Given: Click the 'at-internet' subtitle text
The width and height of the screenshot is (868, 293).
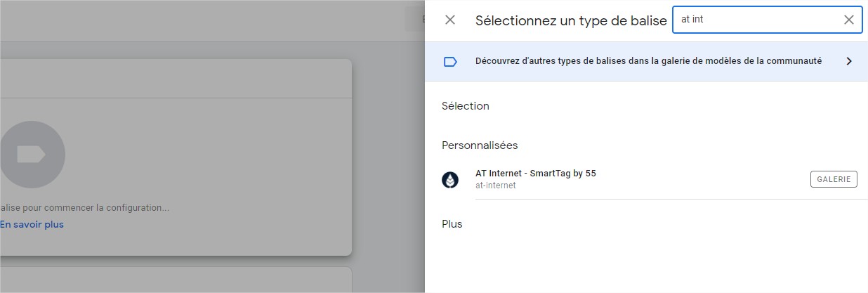Looking at the screenshot, I should 496,186.
